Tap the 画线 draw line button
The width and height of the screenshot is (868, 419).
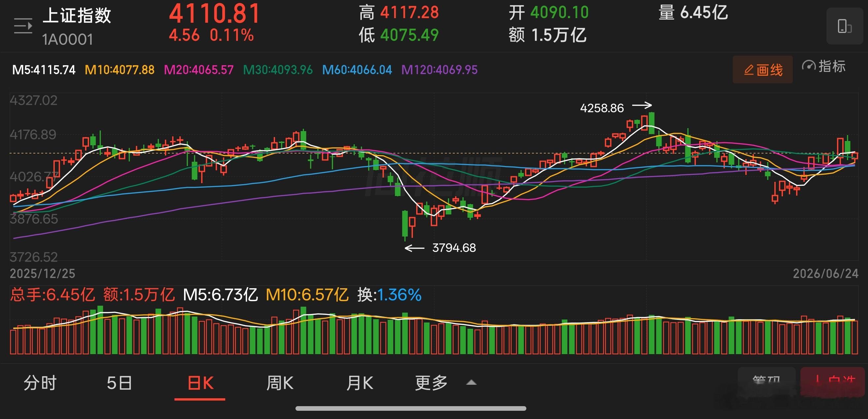(762, 70)
